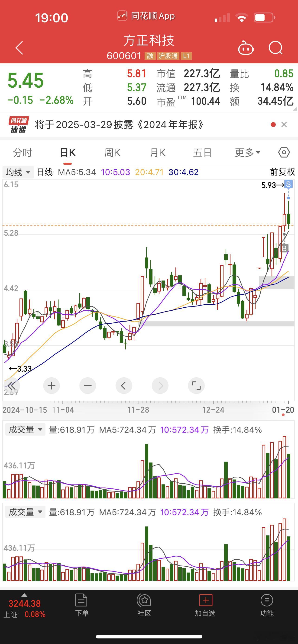Tap the S sell marker on chart
Viewport: 298px width, 644px height.
click(288, 185)
